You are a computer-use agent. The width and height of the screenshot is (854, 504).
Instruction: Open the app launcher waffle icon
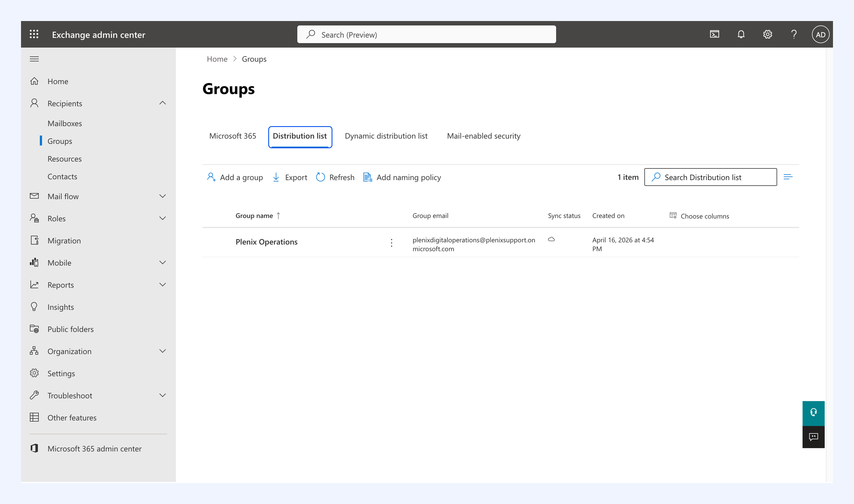34,34
